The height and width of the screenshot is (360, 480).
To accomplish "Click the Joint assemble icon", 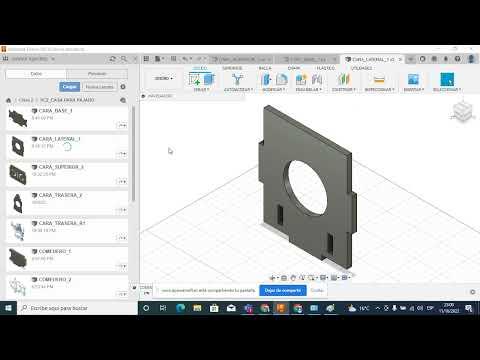I will pos(317,79).
